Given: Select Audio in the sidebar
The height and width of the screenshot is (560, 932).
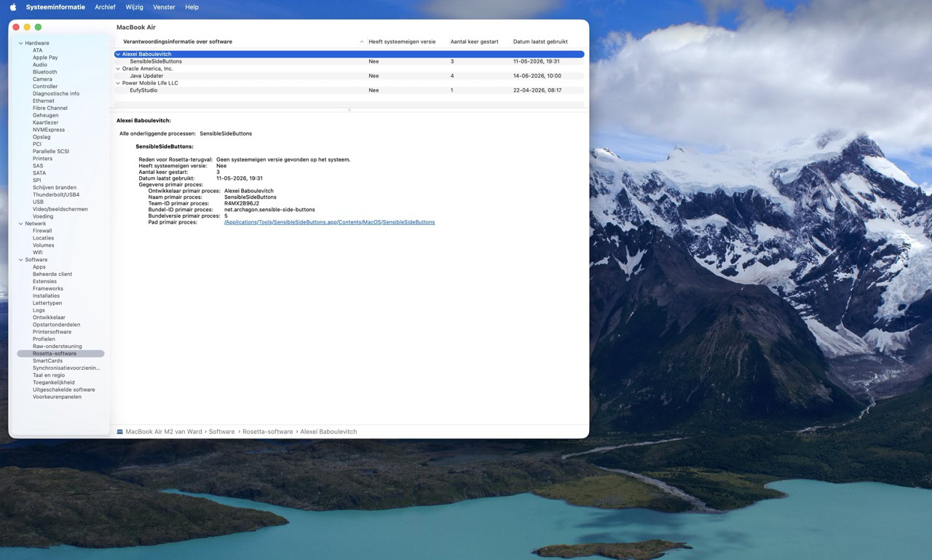Looking at the screenshot, I should click(39, 65).
